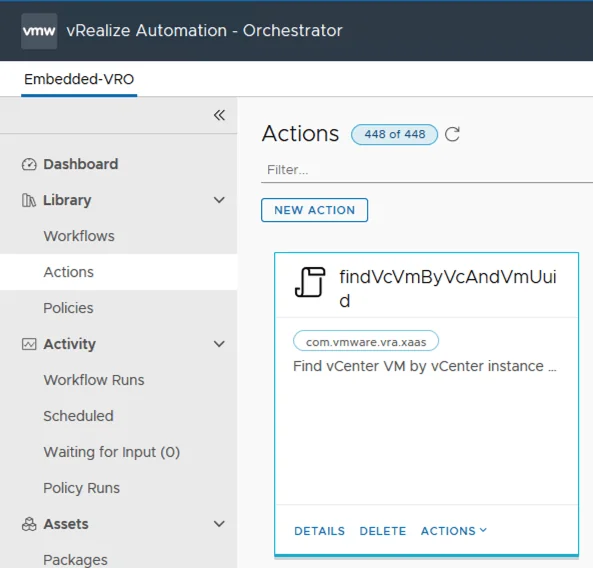The height and width of the screenshot is (568, 593).
Task: Click the 'Find vCenter VM by vCenter instance' description
Action: pyautogui.click(x=425, y=366)
